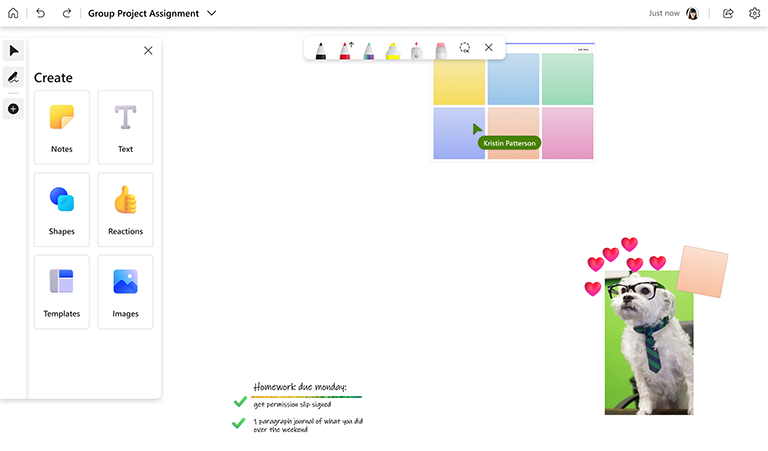
Task: Select the red pen tool
Action: coord(345,49)
